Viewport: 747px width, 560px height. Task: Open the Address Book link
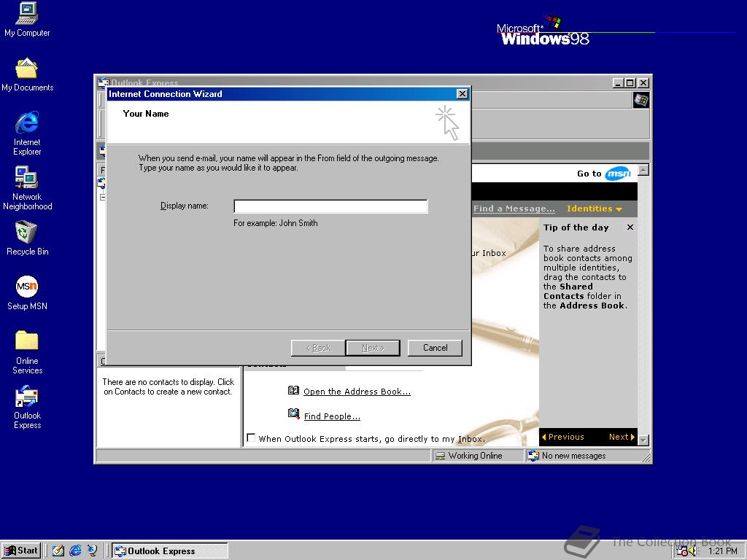click(357, 392)
